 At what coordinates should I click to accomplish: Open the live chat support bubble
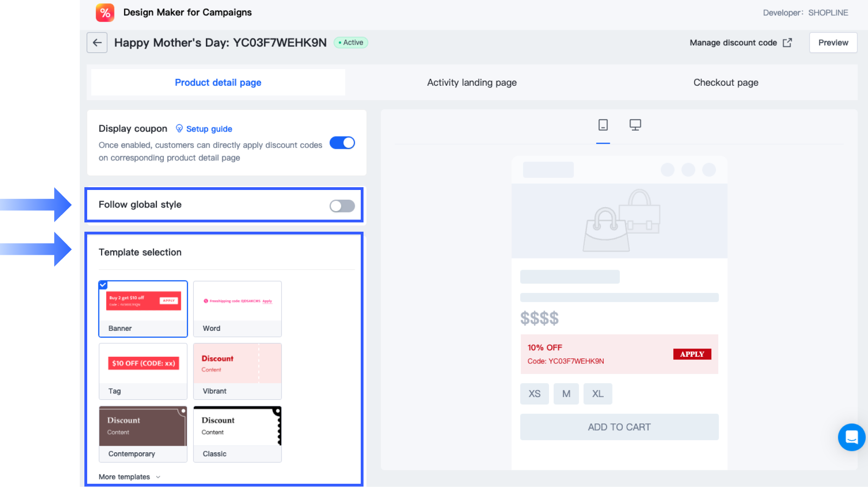click(x=851, y=437)
